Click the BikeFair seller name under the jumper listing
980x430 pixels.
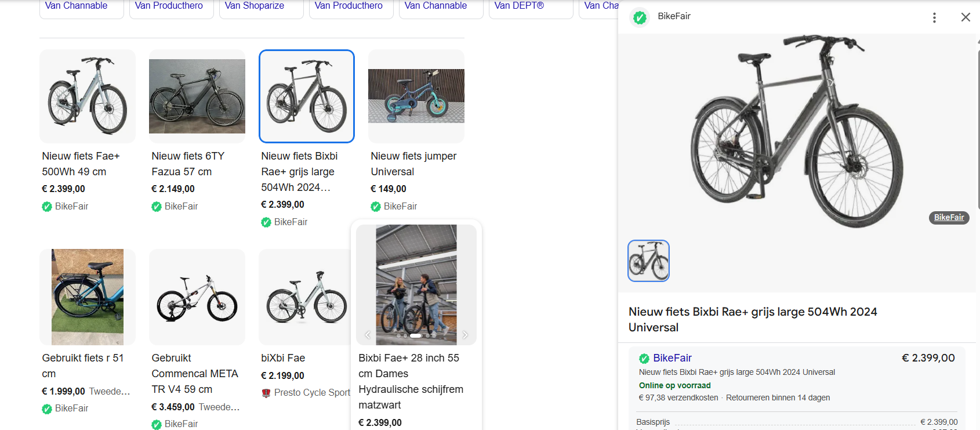400,207
